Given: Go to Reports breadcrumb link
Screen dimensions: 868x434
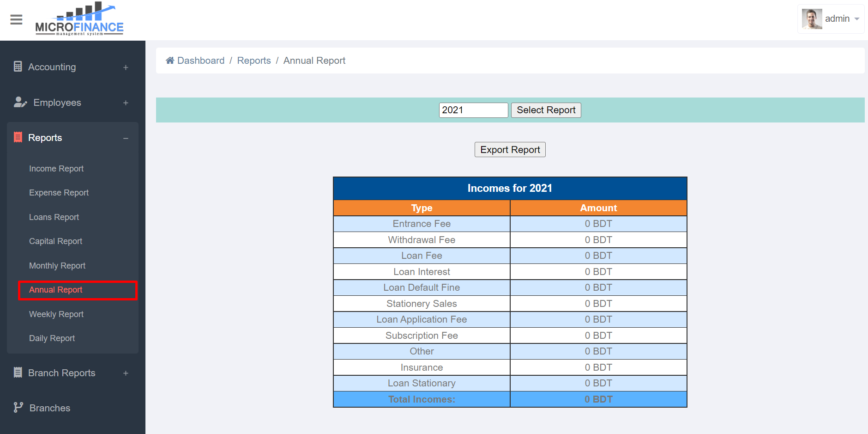Looking at the screenshot, I should [254, 61].
